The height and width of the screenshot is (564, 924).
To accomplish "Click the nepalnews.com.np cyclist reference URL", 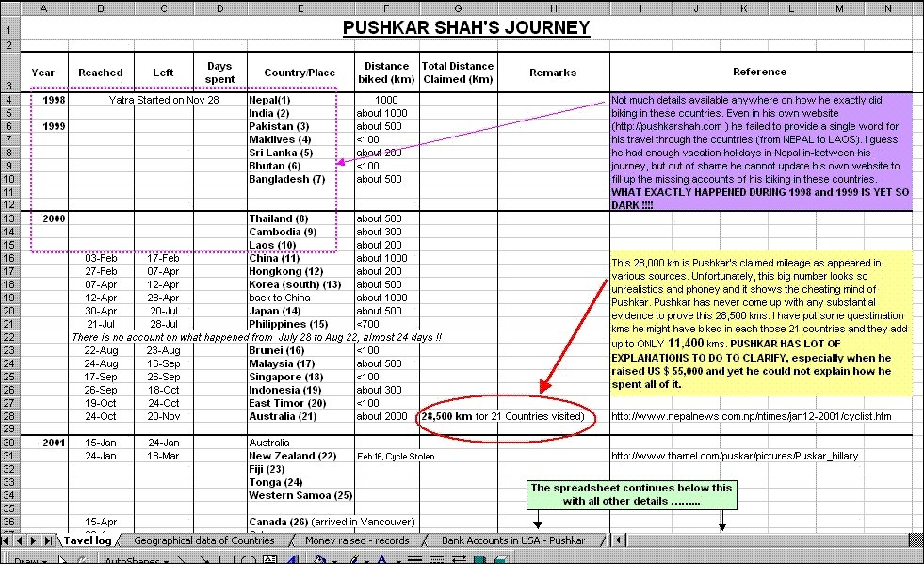I will [752, 416].
